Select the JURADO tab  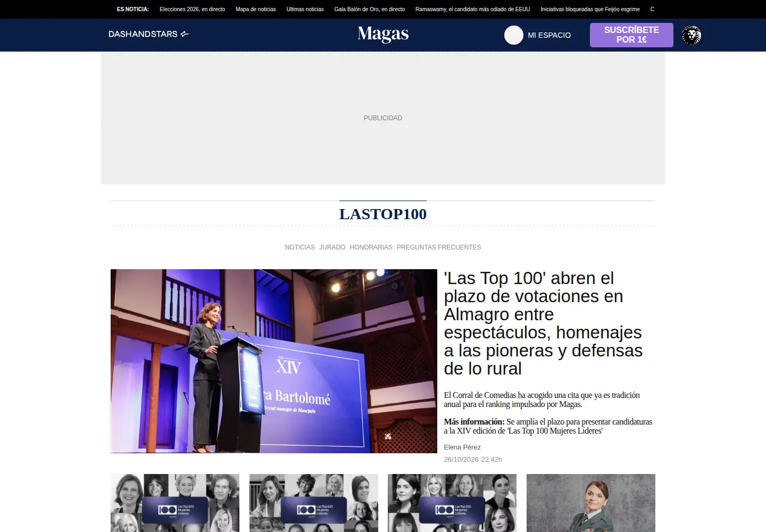[332, 247]
